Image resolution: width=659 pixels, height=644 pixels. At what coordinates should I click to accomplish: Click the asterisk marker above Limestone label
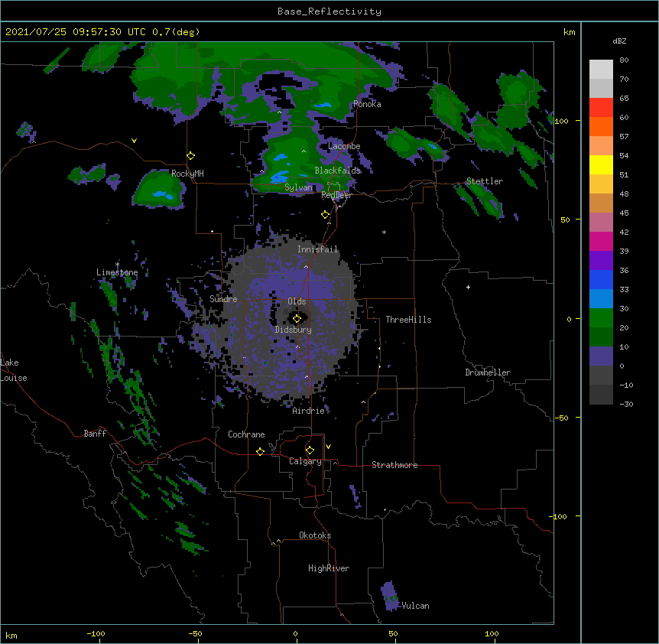pyautogui.click(x=117, y=265)
